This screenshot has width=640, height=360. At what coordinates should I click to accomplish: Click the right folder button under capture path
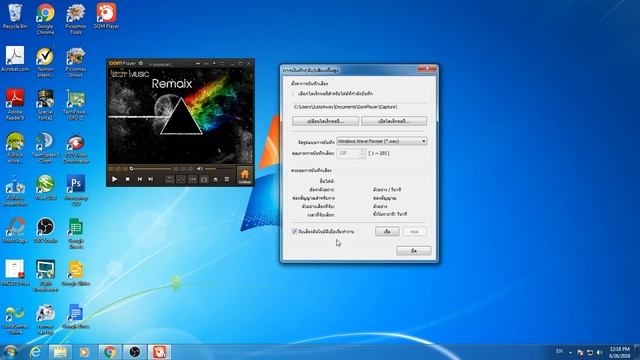point(394,121)
